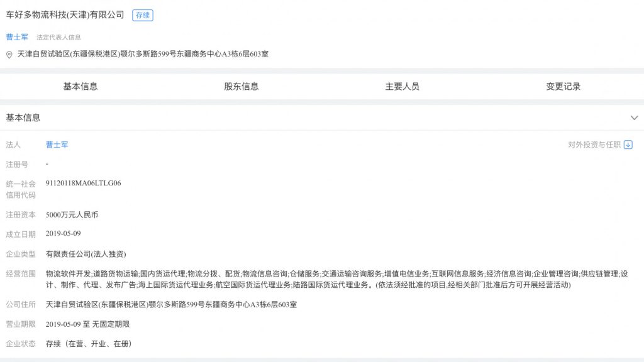This screenshot has width=644, height=362.
Task: Click the location pin icon before the address
Action: click(x=9, y=55)
